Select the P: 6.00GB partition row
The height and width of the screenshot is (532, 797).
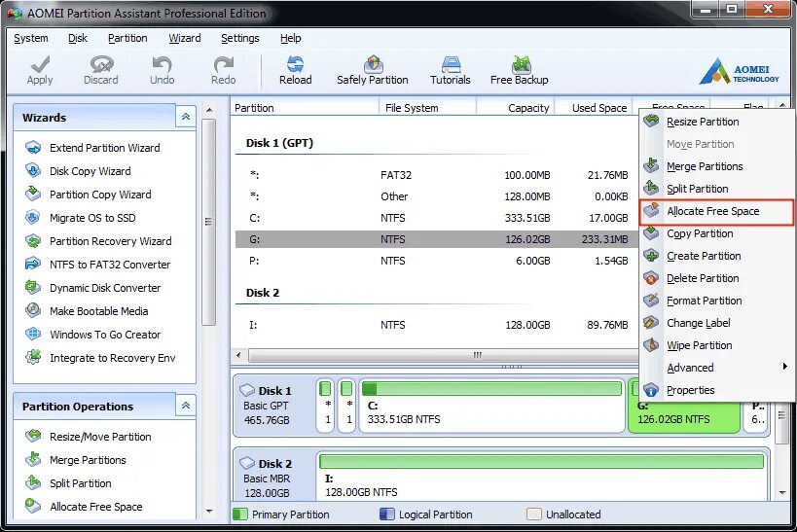[437, 261]
